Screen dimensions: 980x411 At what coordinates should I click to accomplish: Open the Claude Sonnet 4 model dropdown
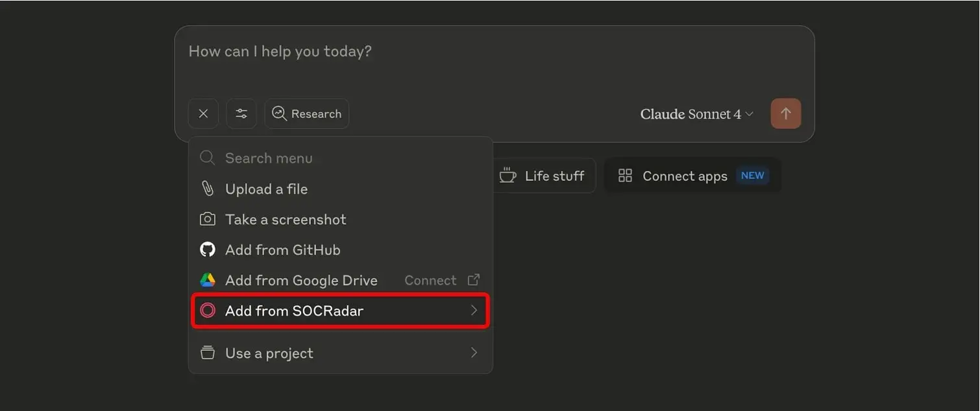point(697,114)
